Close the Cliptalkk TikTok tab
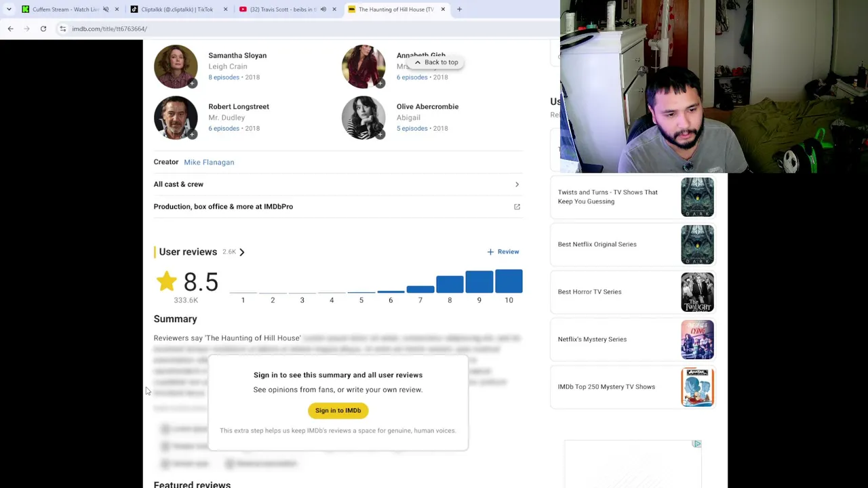 pyautogui.click(x=225, y=9)
